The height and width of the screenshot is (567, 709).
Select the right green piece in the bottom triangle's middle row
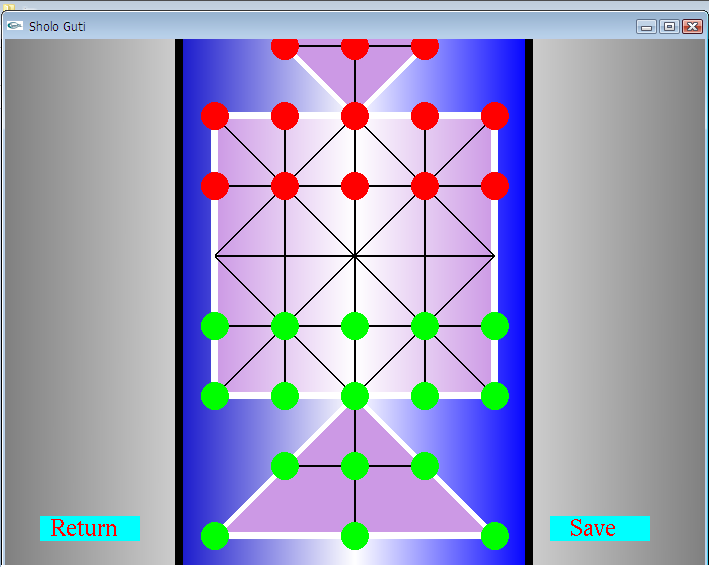[x=425, y=466]
